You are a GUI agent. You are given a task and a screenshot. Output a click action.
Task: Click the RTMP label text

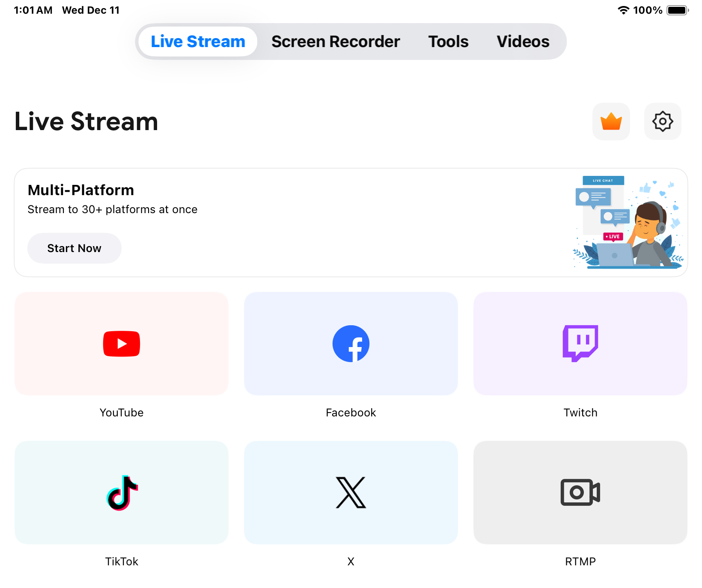pyautogui.click(x=580, y=561)
